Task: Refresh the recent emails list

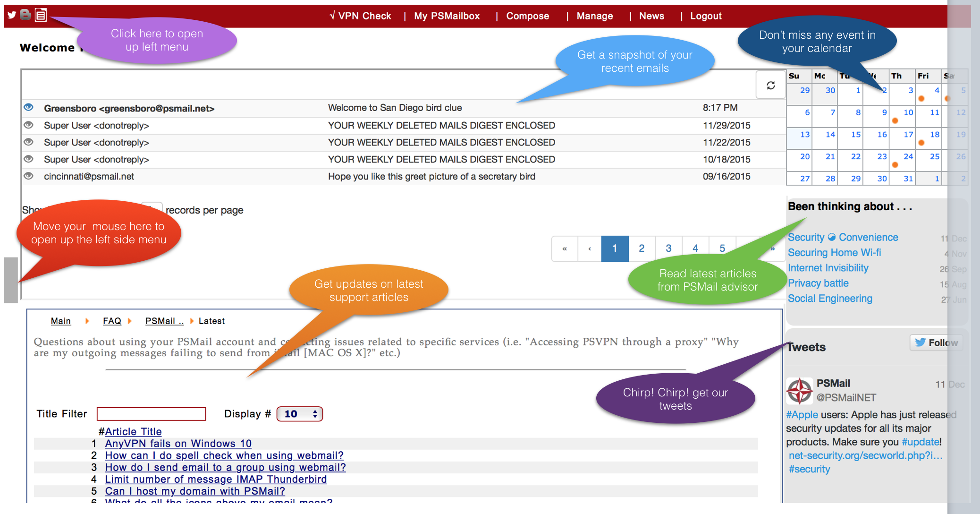Action: (771, 85)
